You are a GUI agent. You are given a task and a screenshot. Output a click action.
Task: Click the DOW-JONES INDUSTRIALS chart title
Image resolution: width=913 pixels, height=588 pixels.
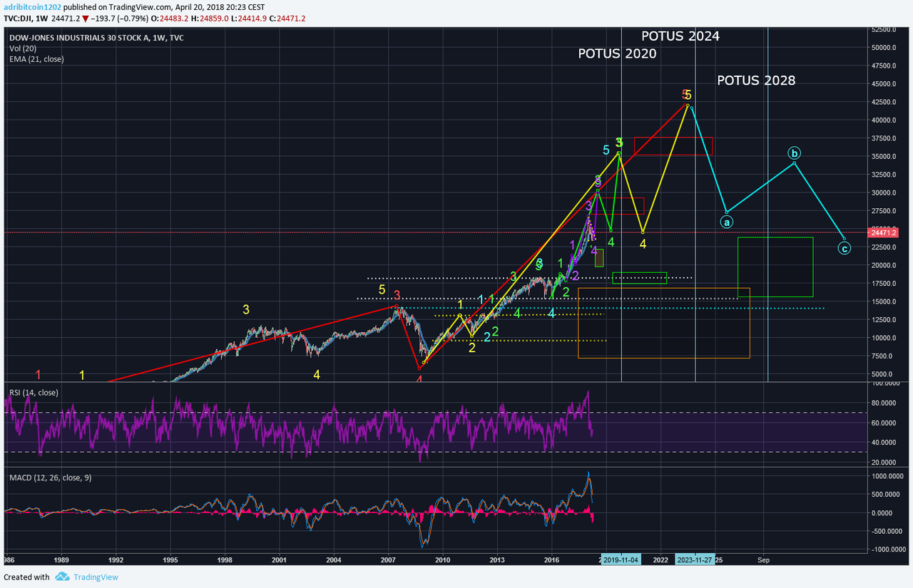pos(96,38)
